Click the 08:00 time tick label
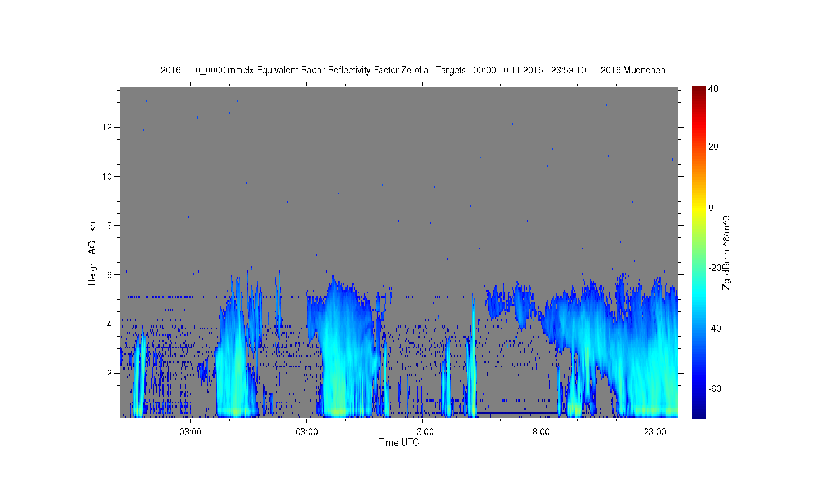 [x=307, y=432]
